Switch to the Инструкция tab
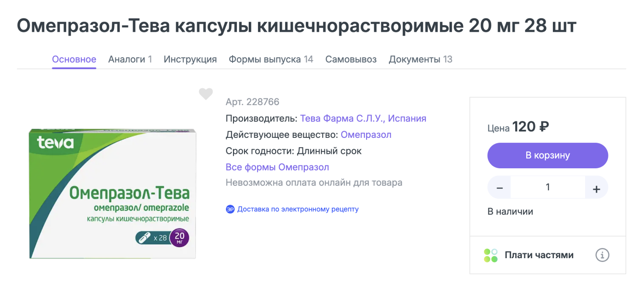Viewport: 644px width, 301px height. (190, 59)
